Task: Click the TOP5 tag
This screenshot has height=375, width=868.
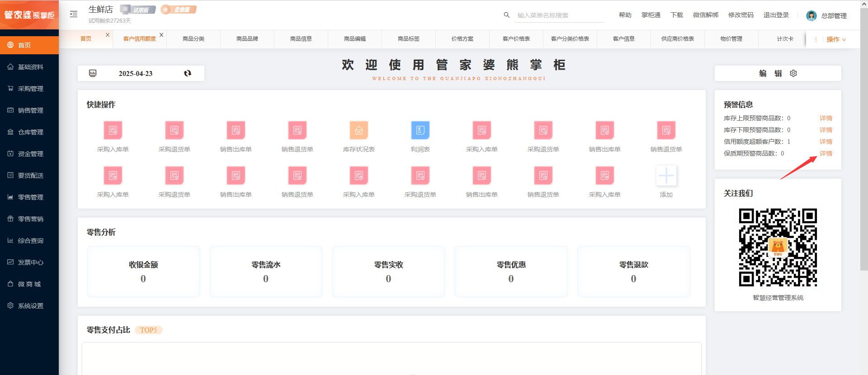Action: 148,330
